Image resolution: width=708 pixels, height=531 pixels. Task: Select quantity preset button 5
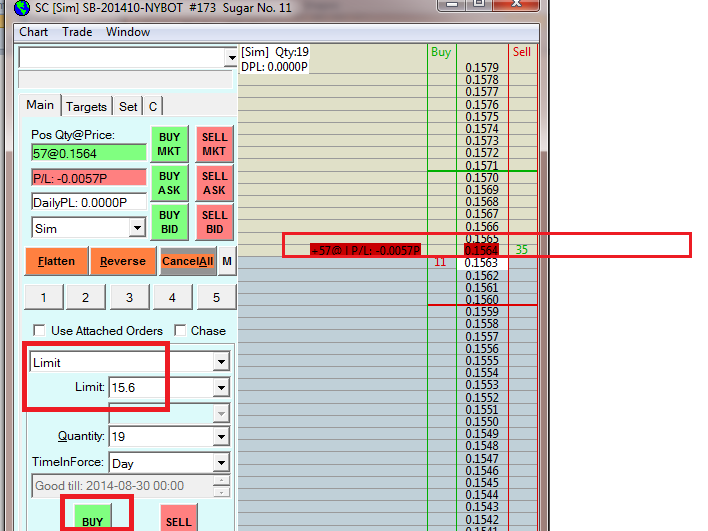216,297
